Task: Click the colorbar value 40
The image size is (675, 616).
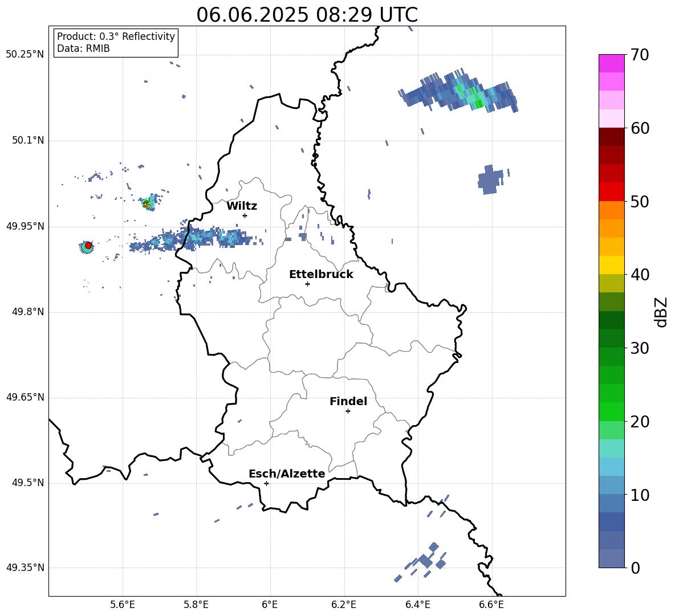Action: coord(640,275)
